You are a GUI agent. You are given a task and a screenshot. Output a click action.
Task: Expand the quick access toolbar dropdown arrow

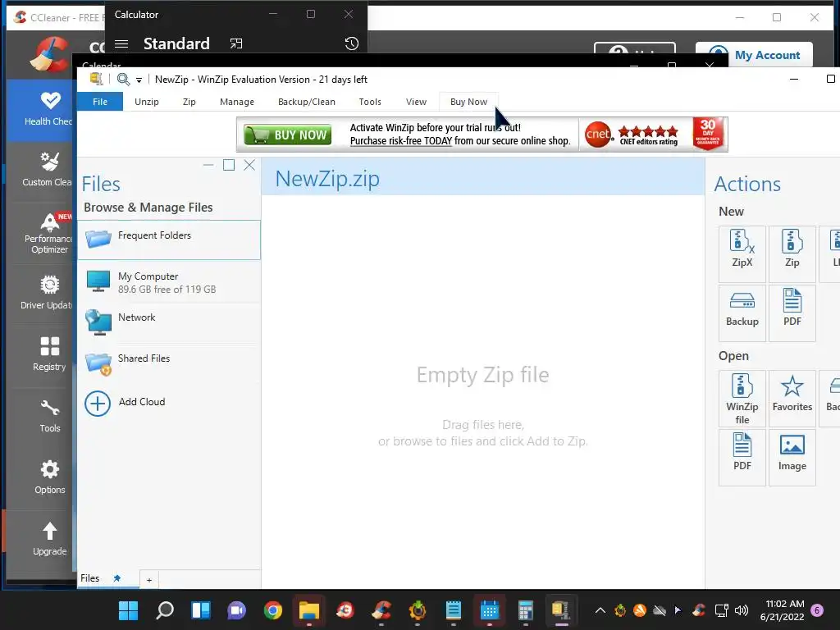pyautogui.click(x=139, y=80)
